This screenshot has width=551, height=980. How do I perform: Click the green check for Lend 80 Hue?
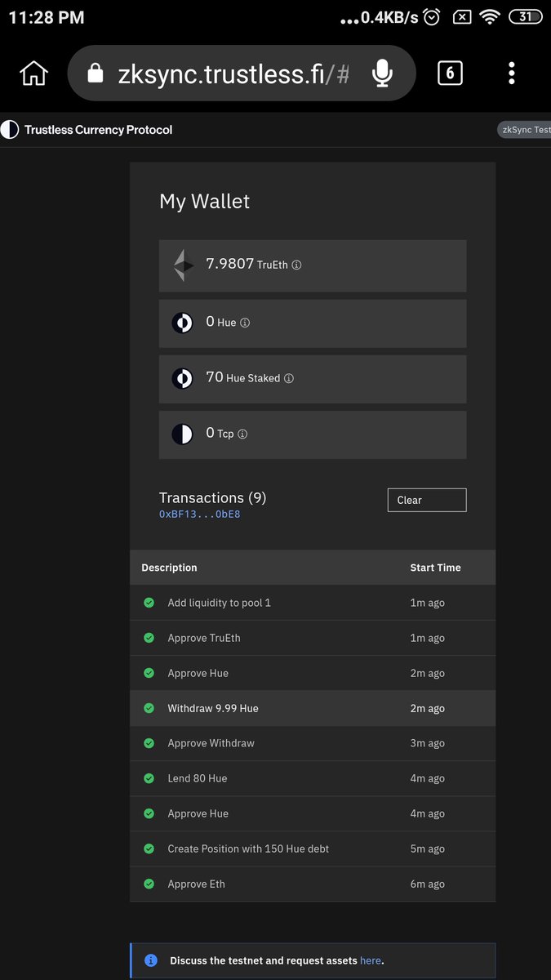pos(149,778)
